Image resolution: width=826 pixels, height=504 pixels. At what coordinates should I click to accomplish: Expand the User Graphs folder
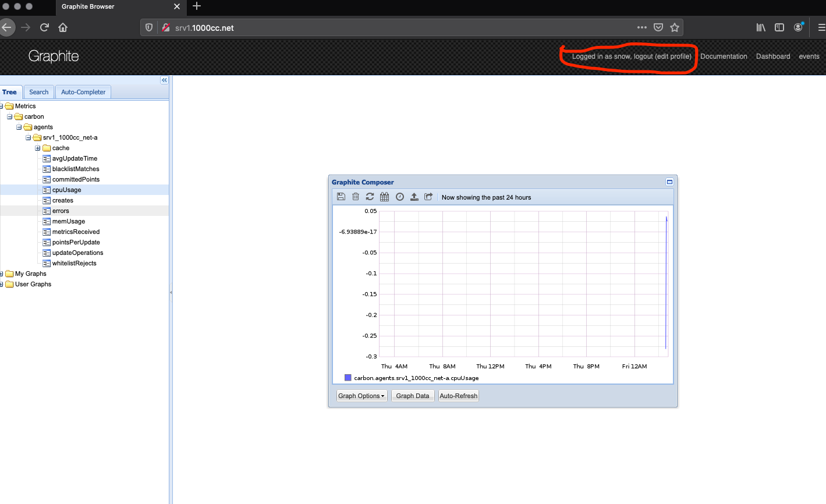[x=1, y=284]
